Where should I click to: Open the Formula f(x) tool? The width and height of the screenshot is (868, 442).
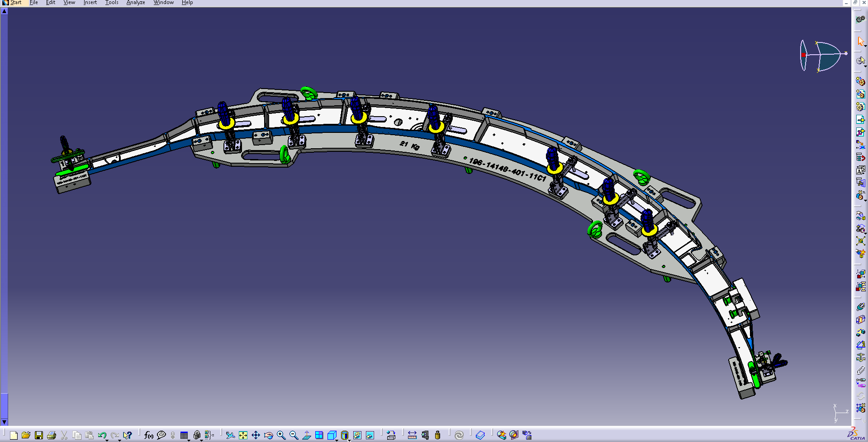[x=148, y=435]
